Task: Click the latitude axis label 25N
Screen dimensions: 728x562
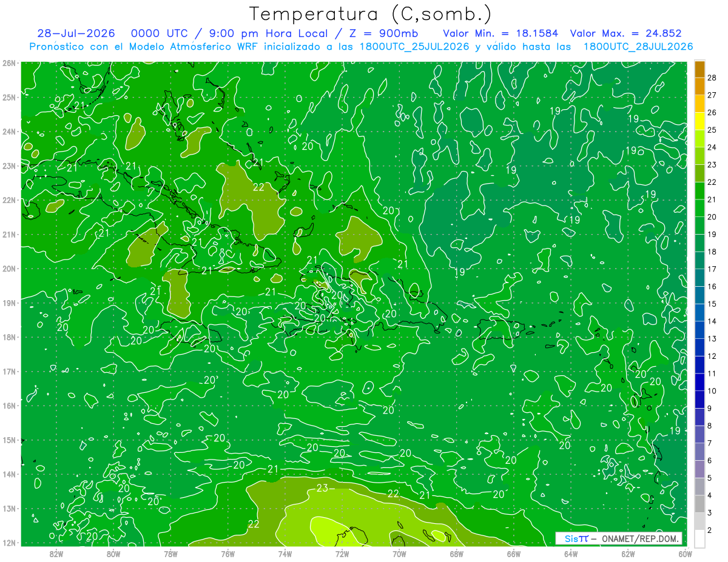Action: click(9, 97)
